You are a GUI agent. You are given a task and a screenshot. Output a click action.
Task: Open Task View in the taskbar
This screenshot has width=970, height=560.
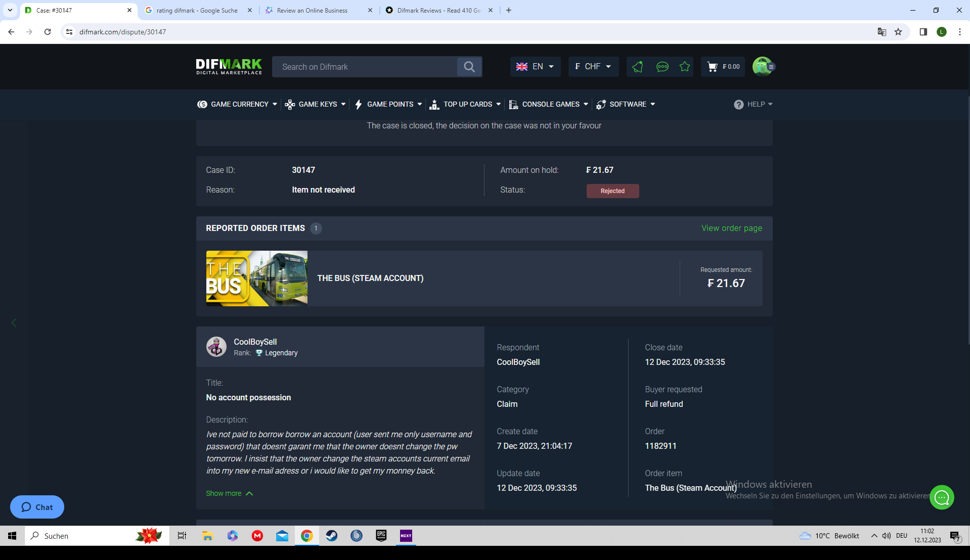[x=182, y=536]
